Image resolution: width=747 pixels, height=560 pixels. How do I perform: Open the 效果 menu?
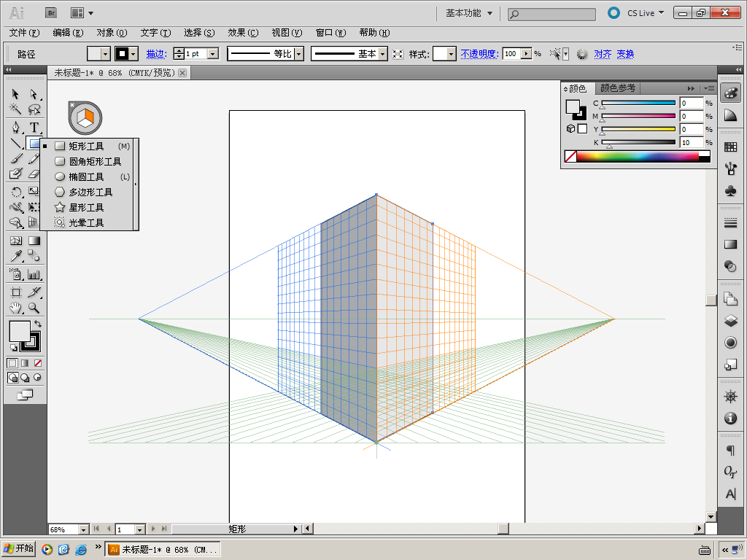pyautogui.click(x=243, y=33)
